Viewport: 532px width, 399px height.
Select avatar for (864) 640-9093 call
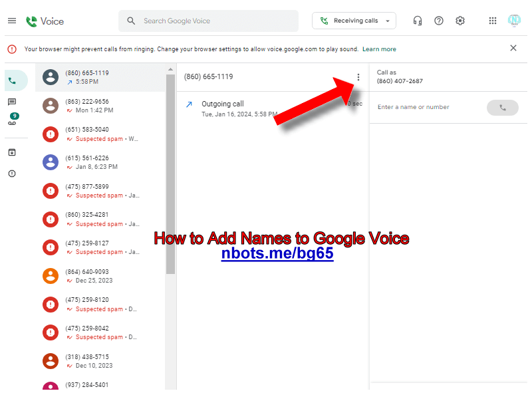pyautogui.click(x=51, y=276)
